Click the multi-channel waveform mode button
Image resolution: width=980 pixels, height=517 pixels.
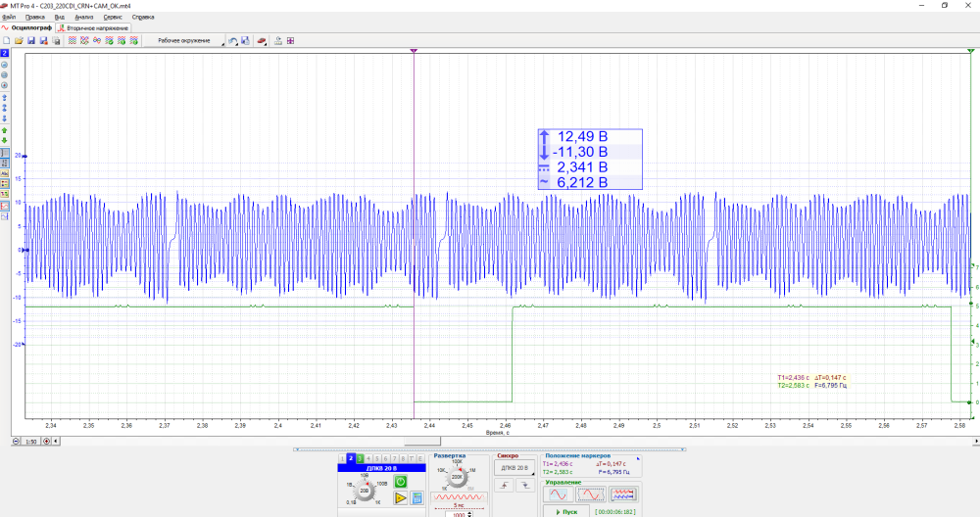click(623, 494)
